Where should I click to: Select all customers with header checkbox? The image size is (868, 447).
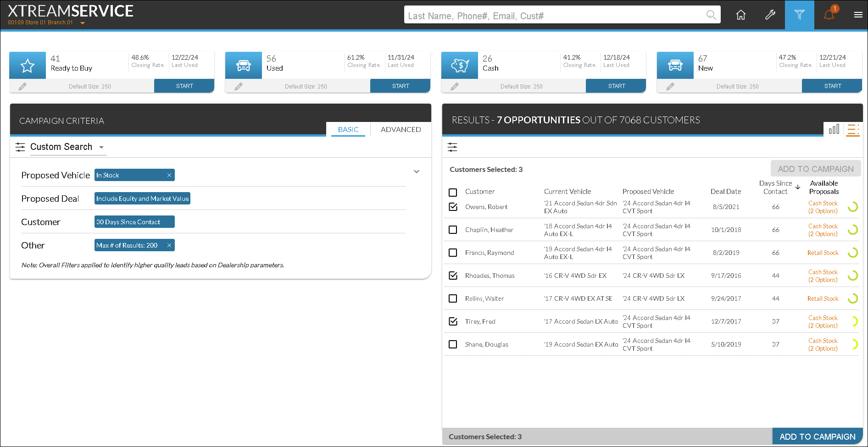[453, 192]
